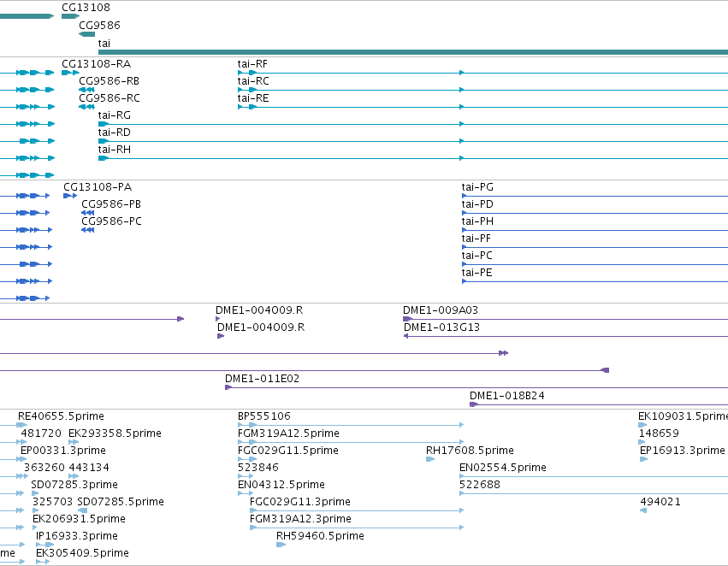Viewport: 728px width, 566px height.
Task: Click the tai-PG protein label
Action: click(x=477, y=187)
